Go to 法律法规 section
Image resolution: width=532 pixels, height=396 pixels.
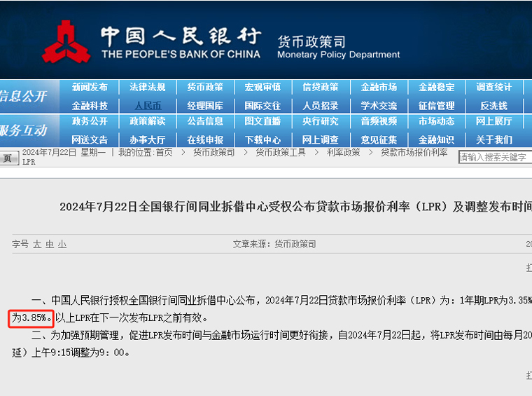click(x=147, y=88)
